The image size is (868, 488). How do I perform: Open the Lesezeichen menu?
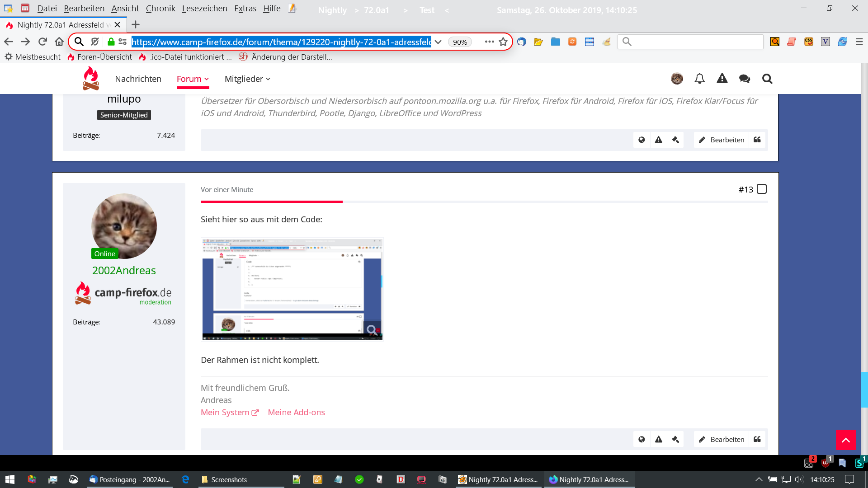pos(204,8)
